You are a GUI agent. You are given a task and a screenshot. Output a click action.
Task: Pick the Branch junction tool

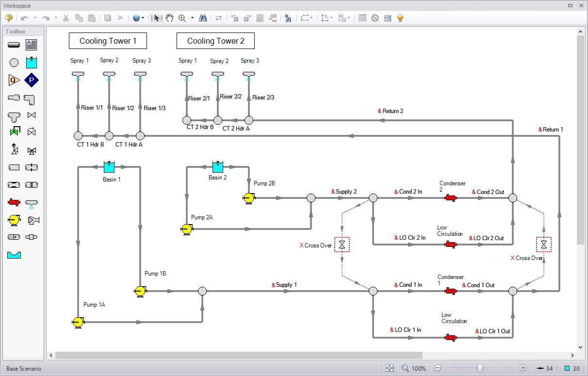14,63
